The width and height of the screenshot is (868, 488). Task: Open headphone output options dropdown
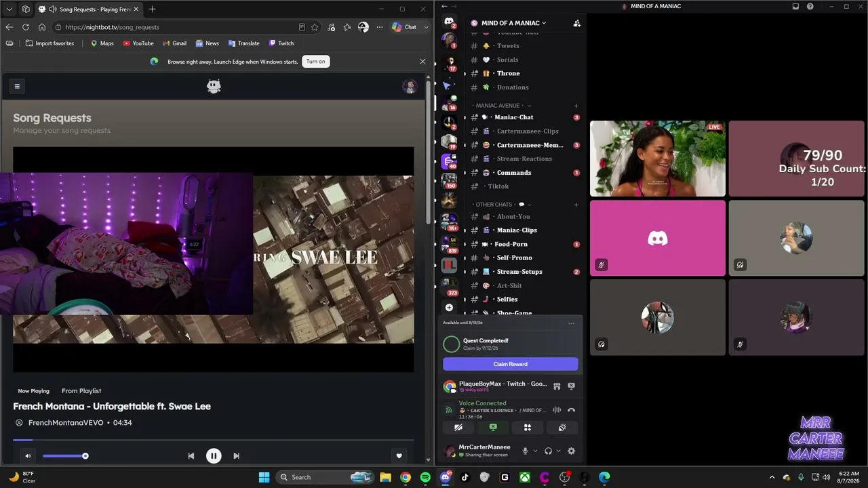click(x=558, y=451)
